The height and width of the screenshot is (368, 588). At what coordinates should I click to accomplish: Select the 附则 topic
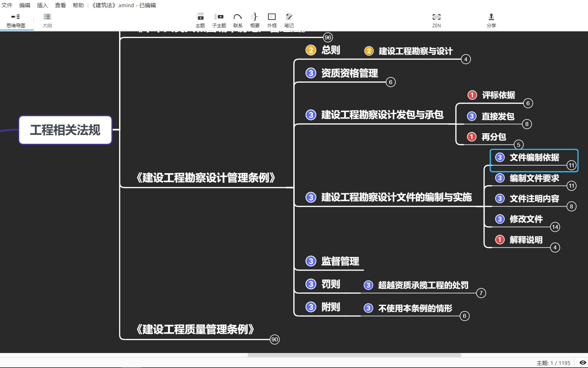click(331, 307)
